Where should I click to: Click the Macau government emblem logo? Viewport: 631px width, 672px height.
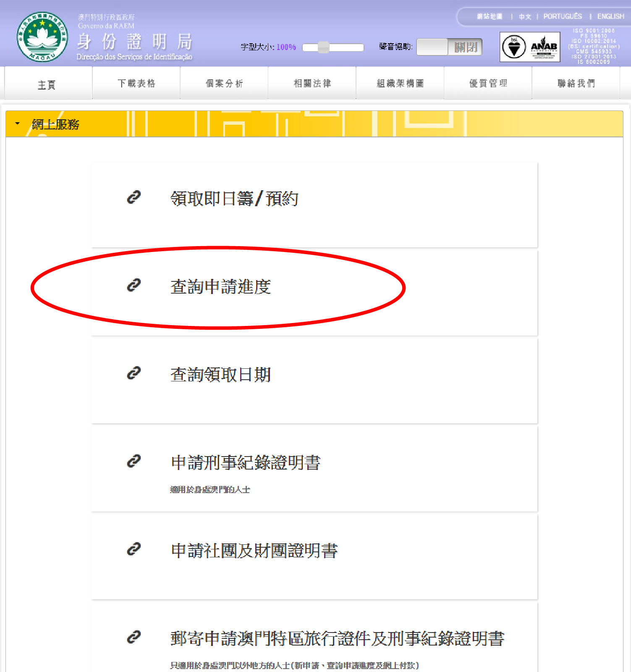pyautogui.click(x=42, y=37)
